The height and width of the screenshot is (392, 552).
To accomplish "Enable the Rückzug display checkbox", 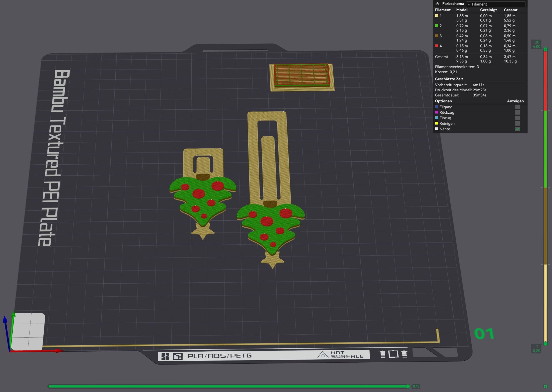I will 517,112.
